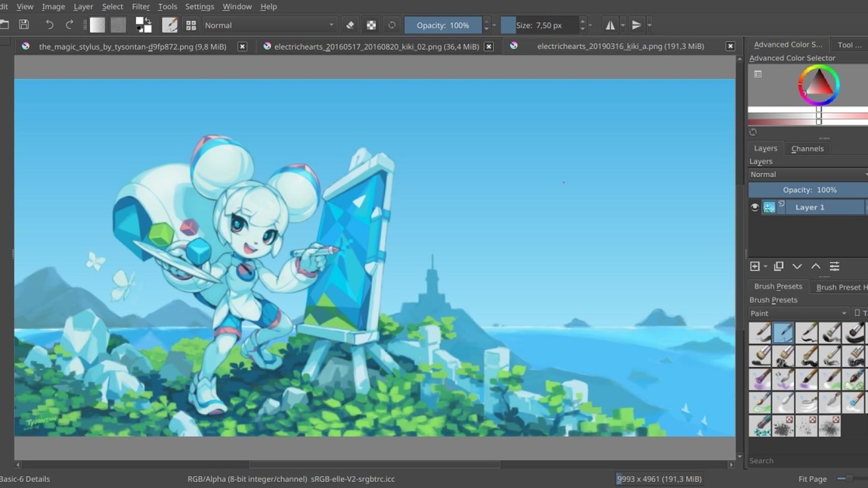Click the brush Opacity 100% slider
The width and height of the screenshot is (868, 488).
pyautogui.click(x=443, y=25)
